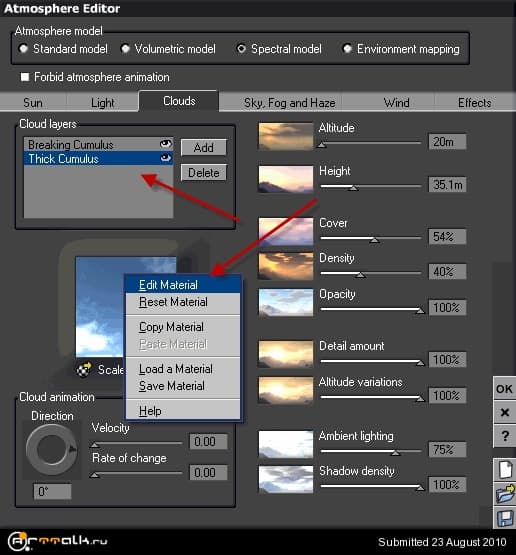Switch to the Sun tab
This screenshot has height=555, width=516.
click(33, 103)
